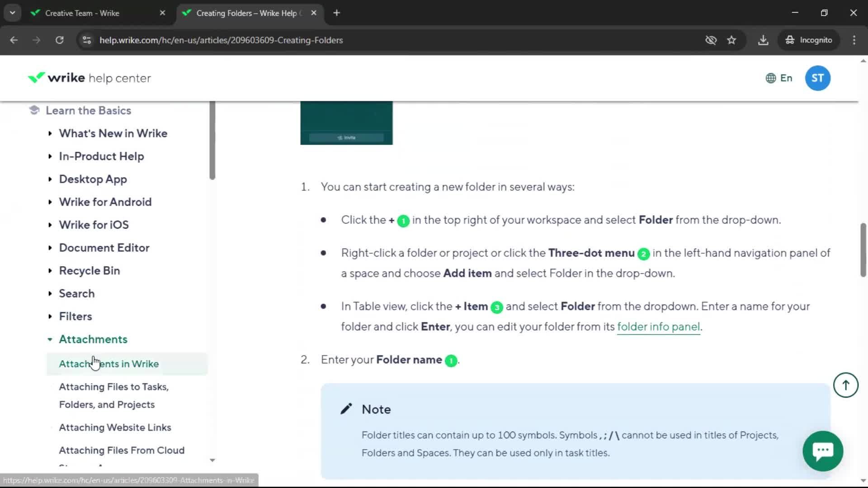The image size is (868, 488).
Task: Open the En language selector
Action: pos(779,78)
